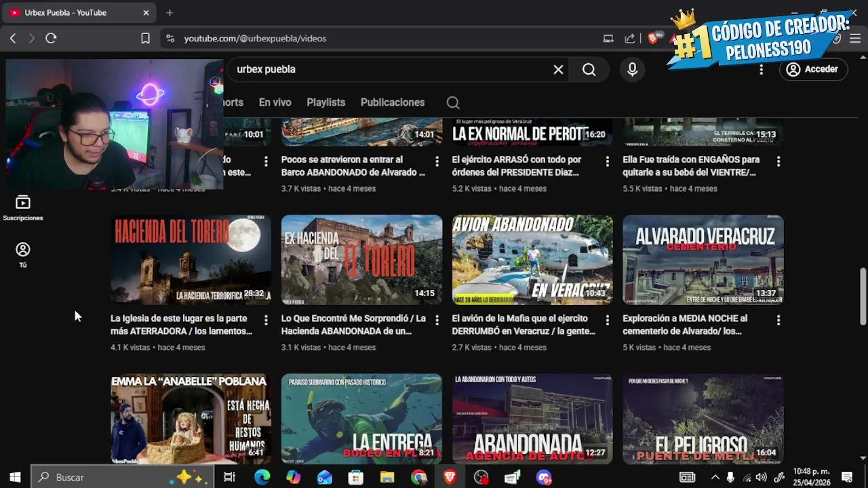Click the taskbar Buscar search box
This screenshot has width=868, height=488.
122,477
